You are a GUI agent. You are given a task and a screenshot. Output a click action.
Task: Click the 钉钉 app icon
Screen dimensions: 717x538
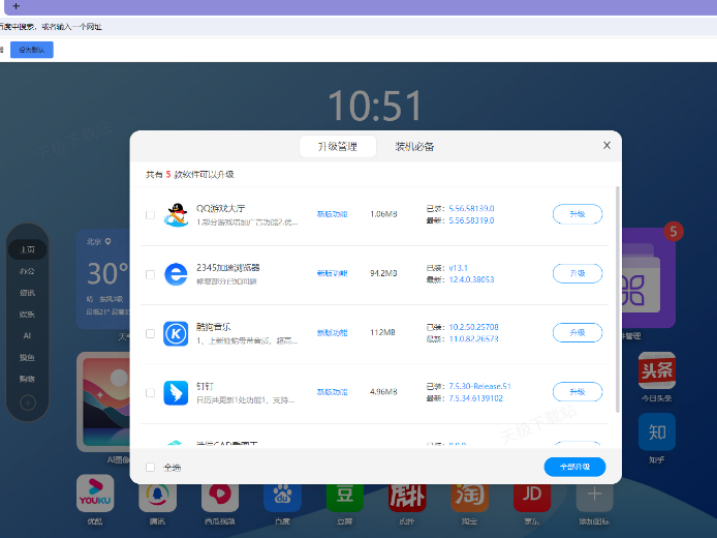point(176,392)
